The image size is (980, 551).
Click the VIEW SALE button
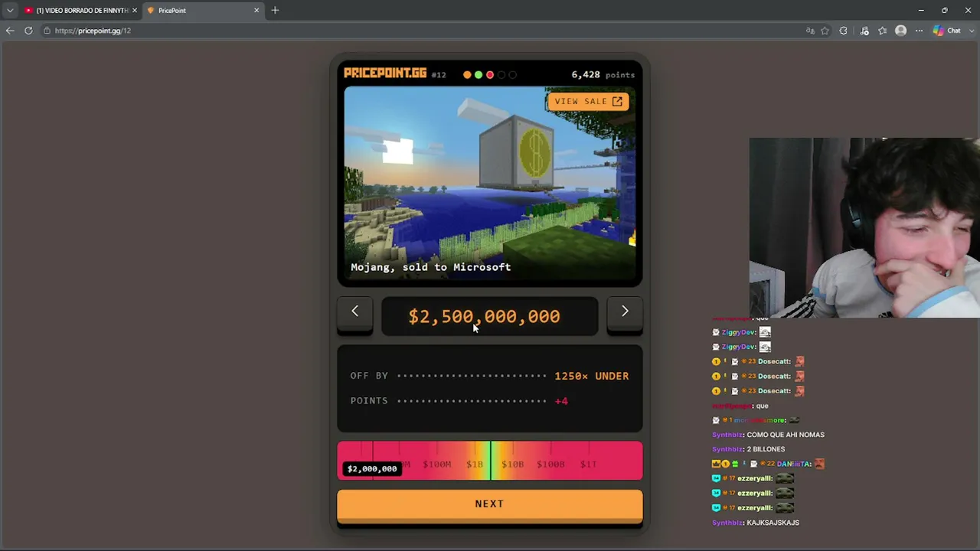tap(588, 101)
